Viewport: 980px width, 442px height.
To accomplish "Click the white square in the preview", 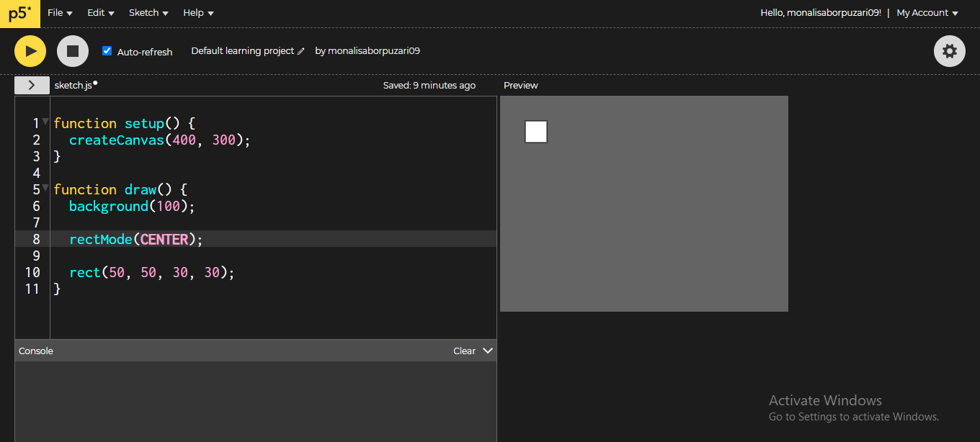I will (x=536, y=132).
